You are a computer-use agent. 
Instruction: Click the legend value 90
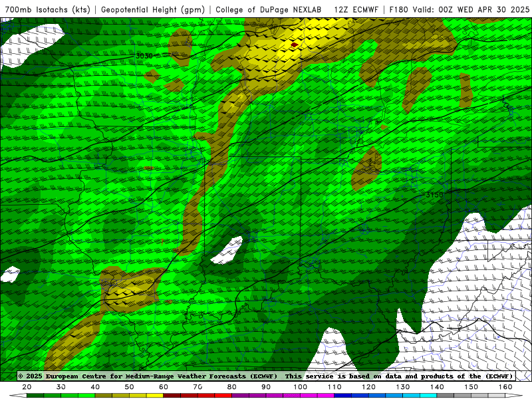pyautogui.click(x=266, y=387)
